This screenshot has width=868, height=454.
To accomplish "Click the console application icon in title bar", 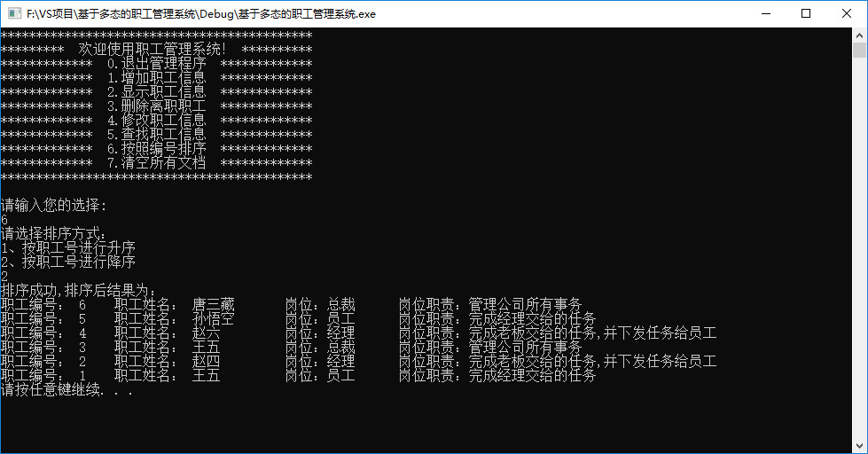I will (14, 13).
